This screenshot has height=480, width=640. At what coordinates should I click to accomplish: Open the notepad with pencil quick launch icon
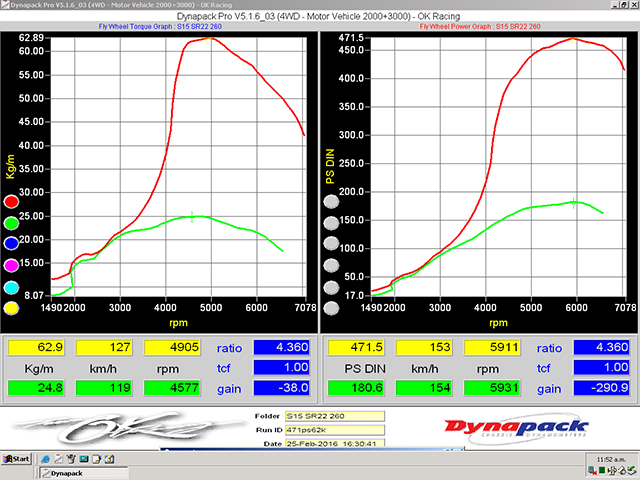(96, 459)
